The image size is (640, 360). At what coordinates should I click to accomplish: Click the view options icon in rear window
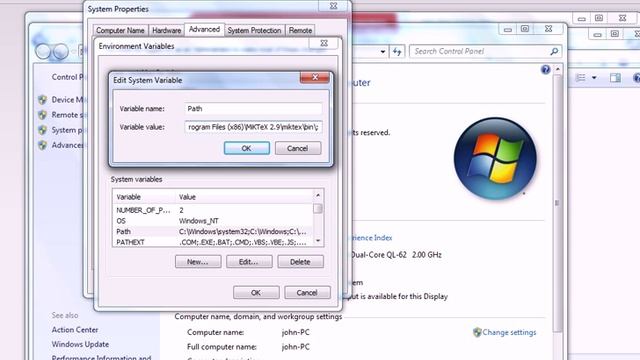click(580, 78)
